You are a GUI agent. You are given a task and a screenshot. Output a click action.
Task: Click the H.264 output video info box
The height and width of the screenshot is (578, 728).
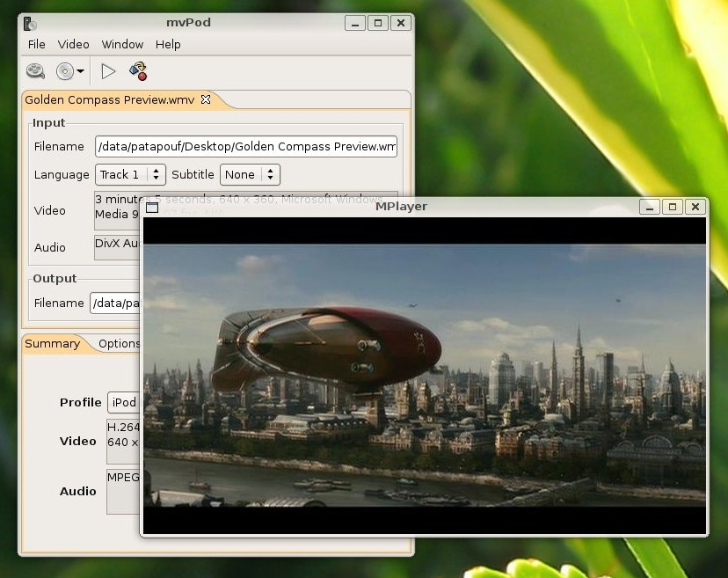123,441
